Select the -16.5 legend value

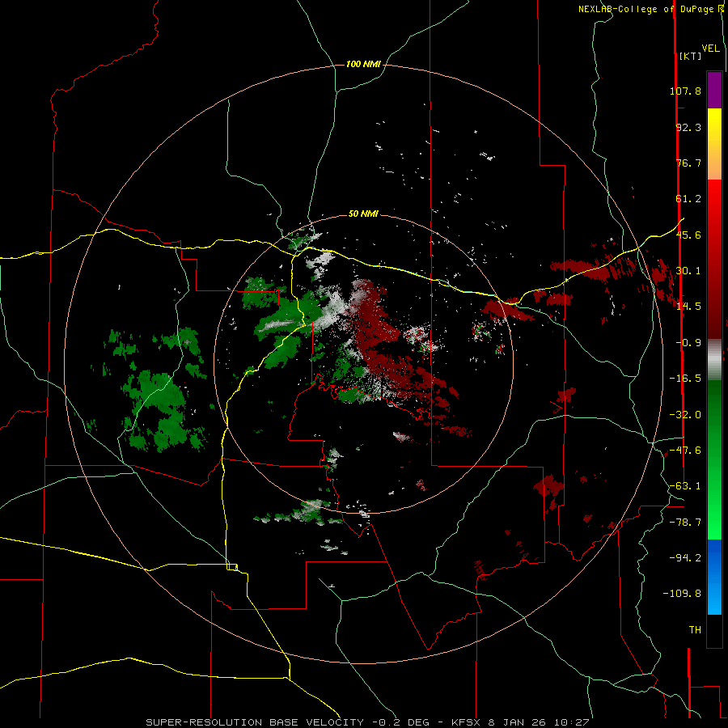685,379
